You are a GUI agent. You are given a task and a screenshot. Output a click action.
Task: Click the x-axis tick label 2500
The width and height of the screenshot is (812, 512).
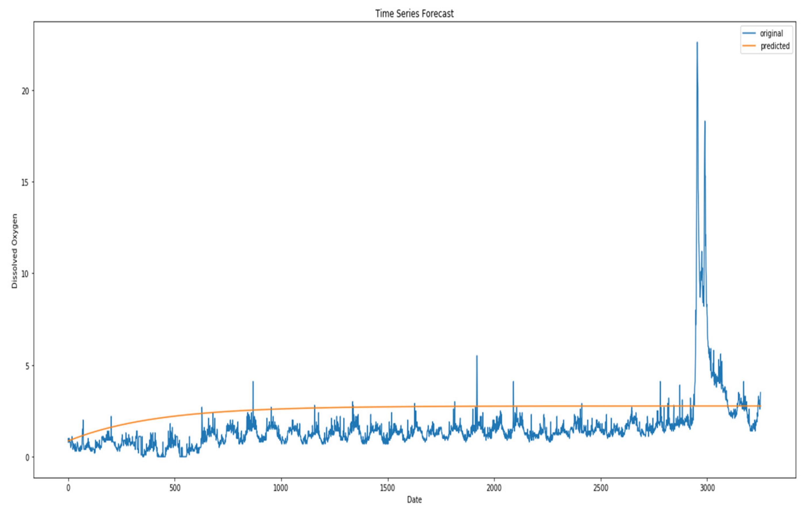point(601,488)
